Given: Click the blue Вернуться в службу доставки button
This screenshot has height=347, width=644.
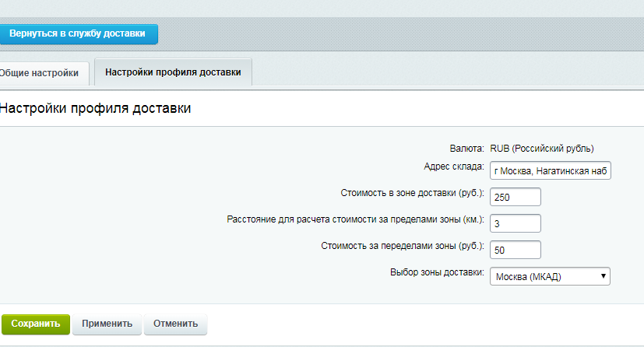Looking at the screenshot, I should click(79, 34).
